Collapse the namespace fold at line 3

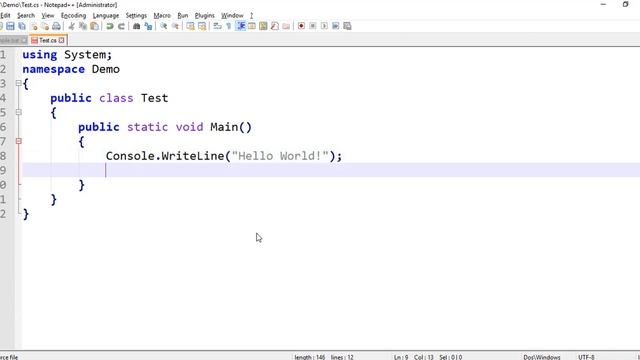(18, 83)
